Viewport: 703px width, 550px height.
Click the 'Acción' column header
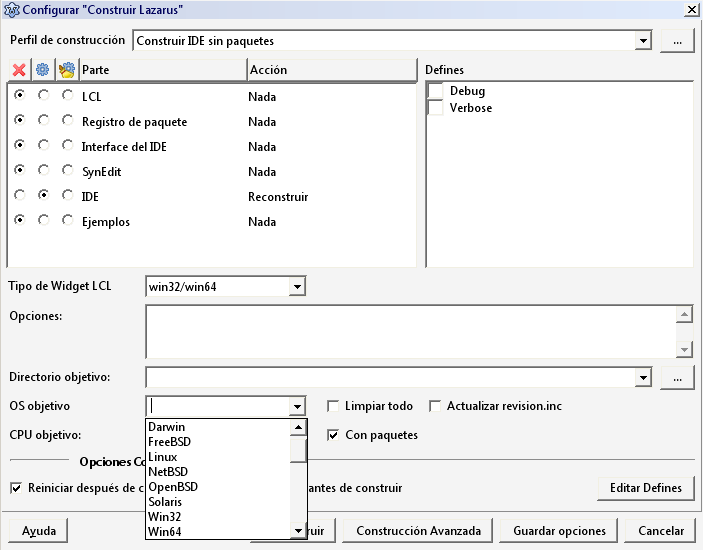point(332,70)
